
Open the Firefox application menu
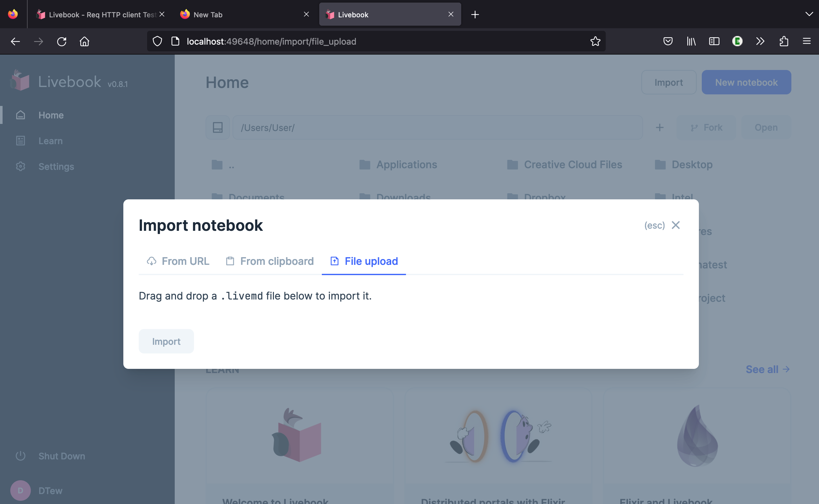807,41
